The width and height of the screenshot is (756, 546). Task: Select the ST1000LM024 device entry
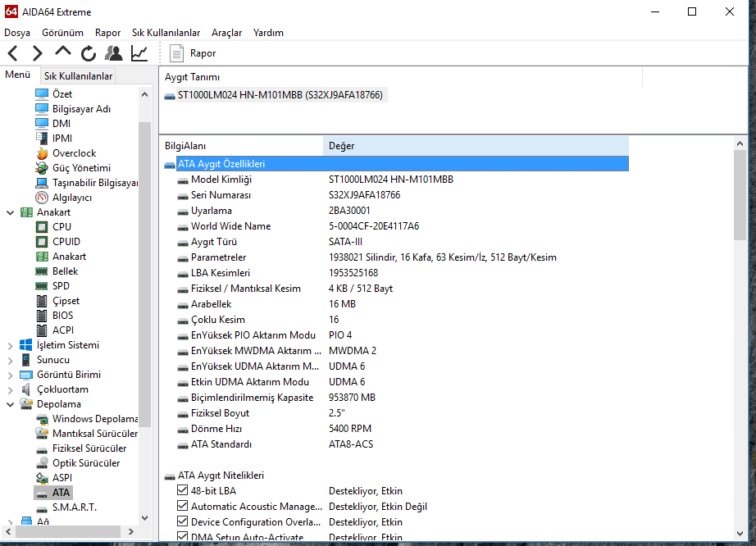click(280, 95)
